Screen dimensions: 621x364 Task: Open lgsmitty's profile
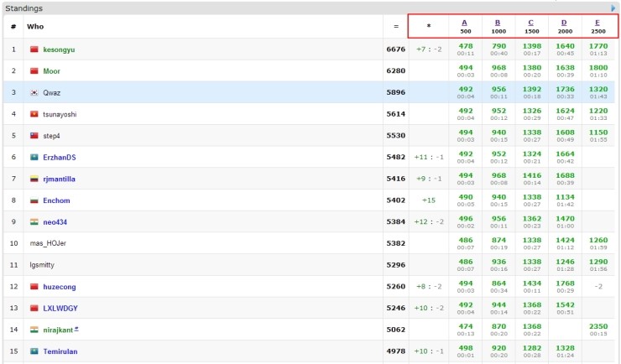tap(42, 265)
